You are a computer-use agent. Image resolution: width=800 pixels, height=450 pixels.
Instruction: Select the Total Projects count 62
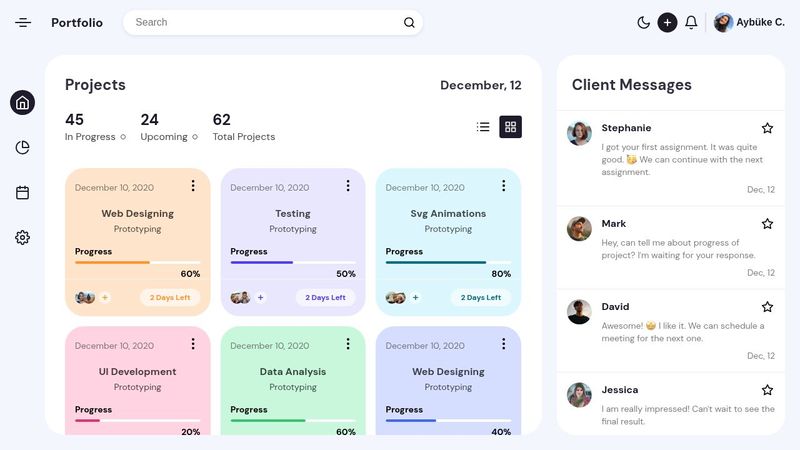tap(222, 119)
